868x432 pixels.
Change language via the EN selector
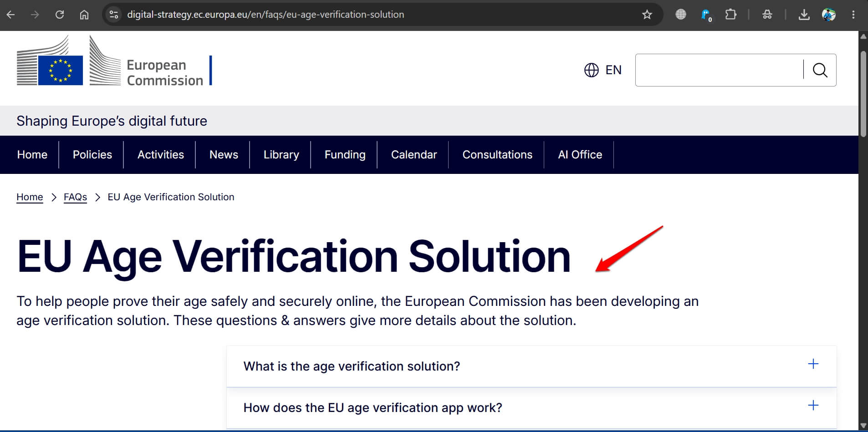[x=613, y=70]
